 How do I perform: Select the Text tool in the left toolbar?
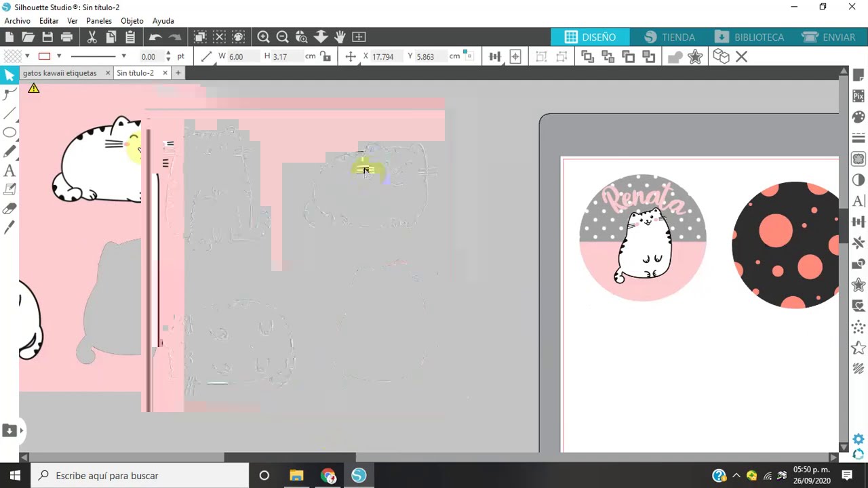pos(9,171)
